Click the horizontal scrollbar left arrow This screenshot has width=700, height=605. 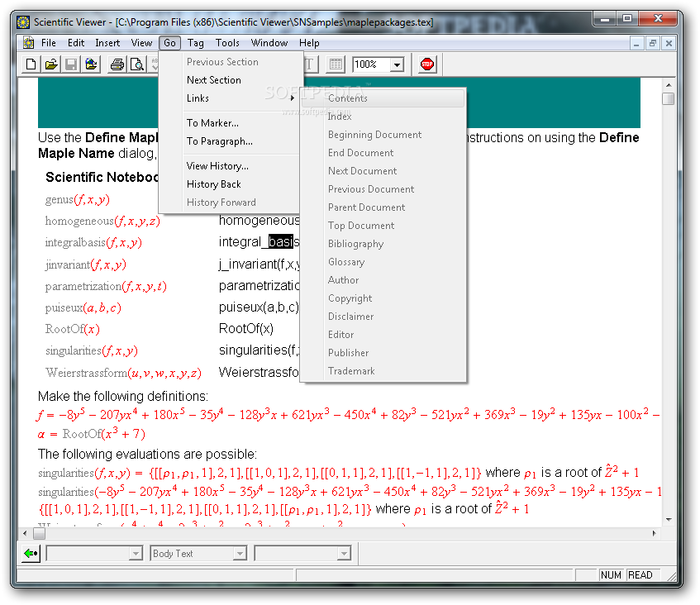[x=26, y=533]
